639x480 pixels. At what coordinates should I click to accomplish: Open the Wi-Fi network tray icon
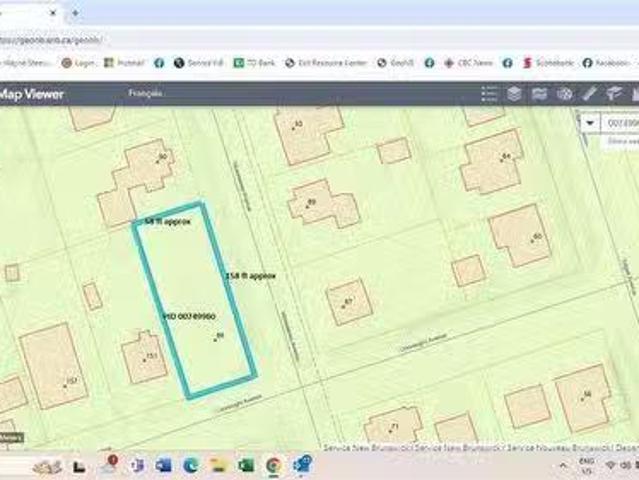pyautogui.click(x=610, y=465)
